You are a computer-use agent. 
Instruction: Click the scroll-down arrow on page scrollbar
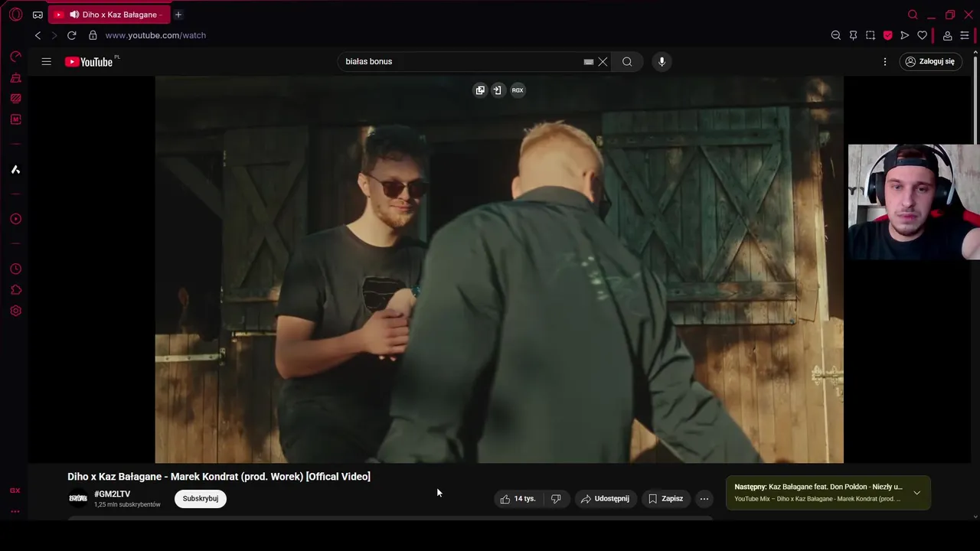975,517
